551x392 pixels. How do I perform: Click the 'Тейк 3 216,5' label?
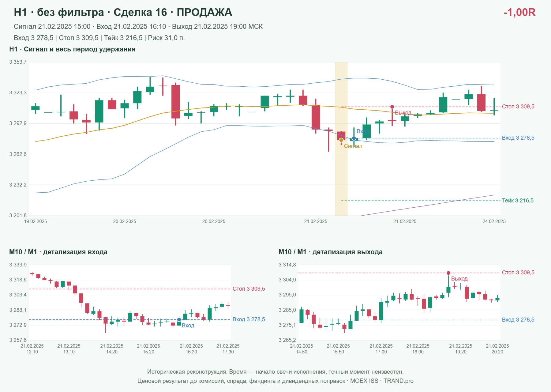(x=518, y=201)
